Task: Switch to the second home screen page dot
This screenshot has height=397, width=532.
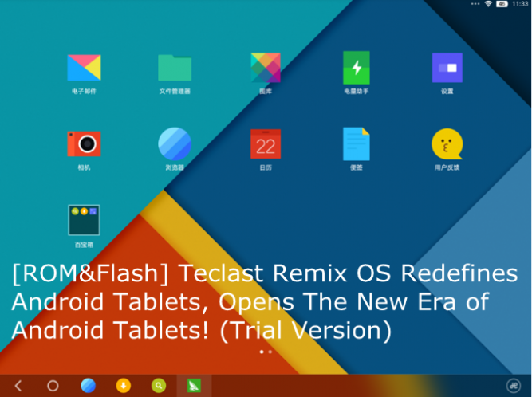Action: 270,352
